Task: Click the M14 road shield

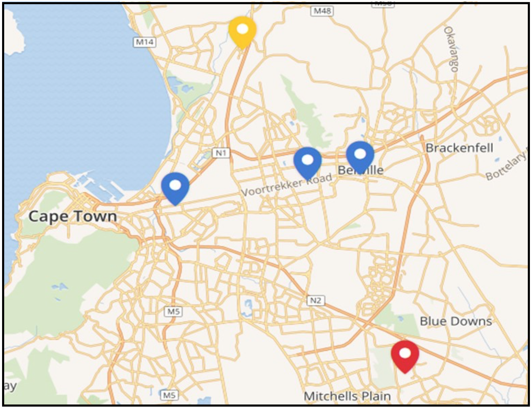Action: [x=145, y=42]
